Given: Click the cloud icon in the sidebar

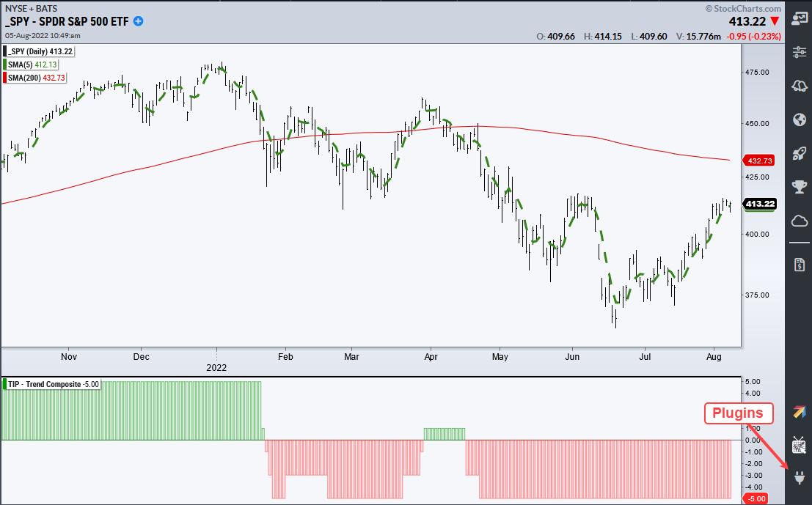Looking at the screenshot, I should click(799, 221).
